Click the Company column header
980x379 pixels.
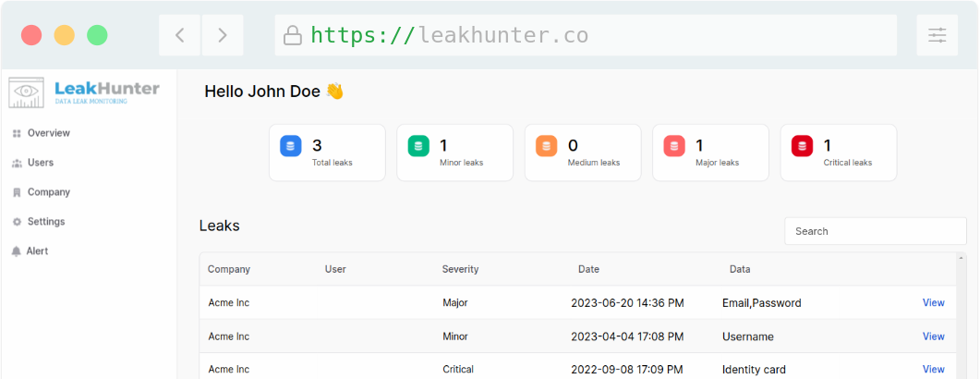229,270
